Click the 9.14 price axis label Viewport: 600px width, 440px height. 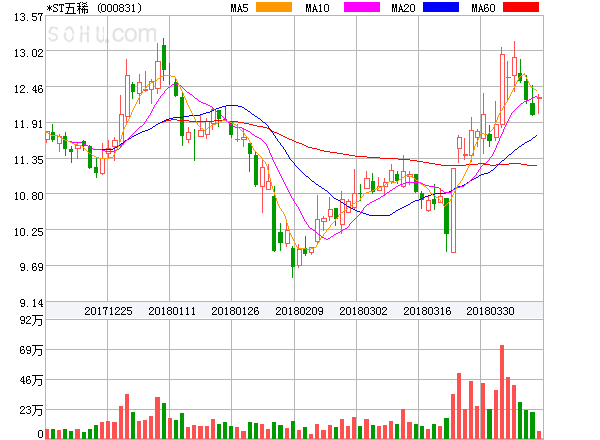click(31, 303)
